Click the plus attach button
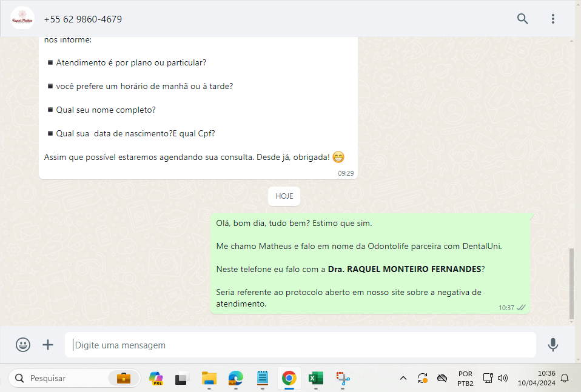This screenshot has width=581, height=392. (x=48, y=345)
